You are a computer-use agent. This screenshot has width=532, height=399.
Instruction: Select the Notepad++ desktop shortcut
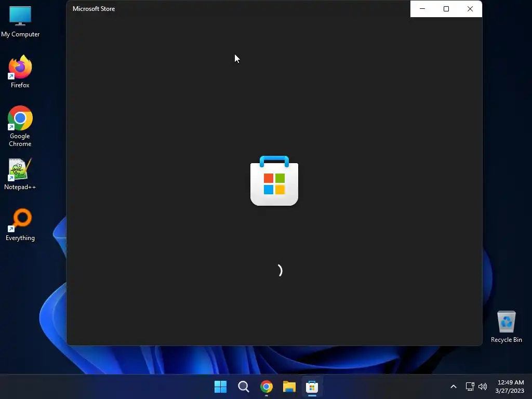tap(20, 174)
